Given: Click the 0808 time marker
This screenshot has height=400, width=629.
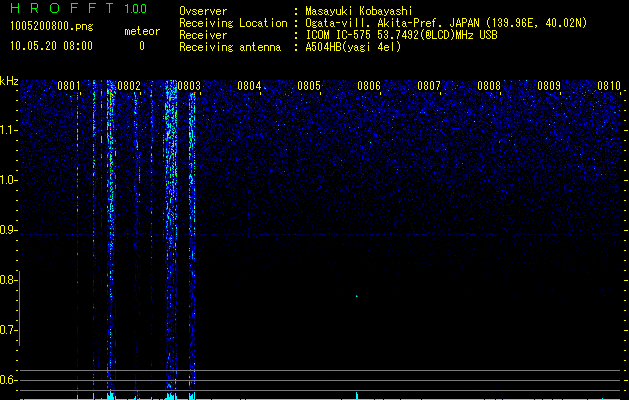Looking at the screenshot, I should pos(489,86).
